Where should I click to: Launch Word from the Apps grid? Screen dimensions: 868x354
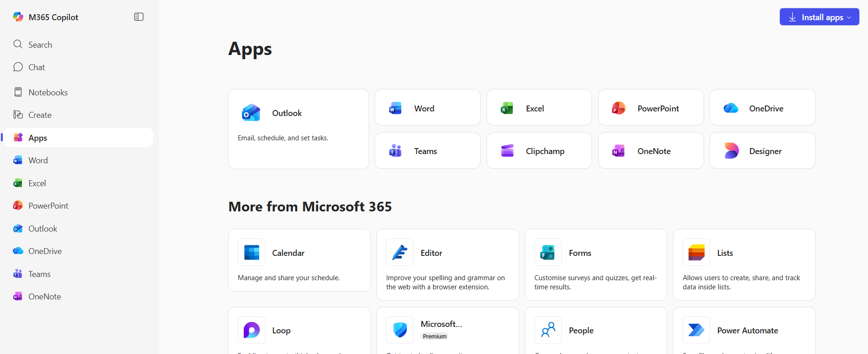coord(427,107)
